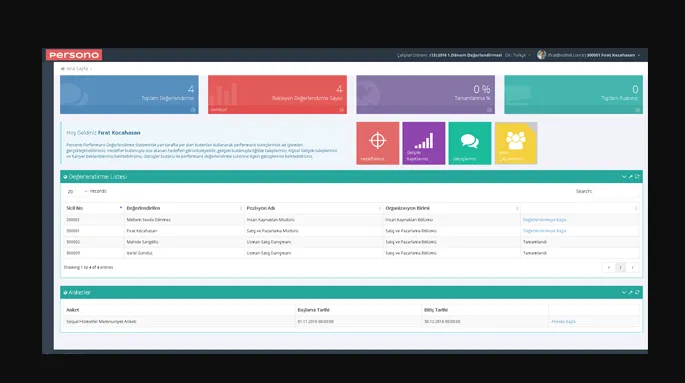Collapse the Anketler panel chevron

pos(624,292)
